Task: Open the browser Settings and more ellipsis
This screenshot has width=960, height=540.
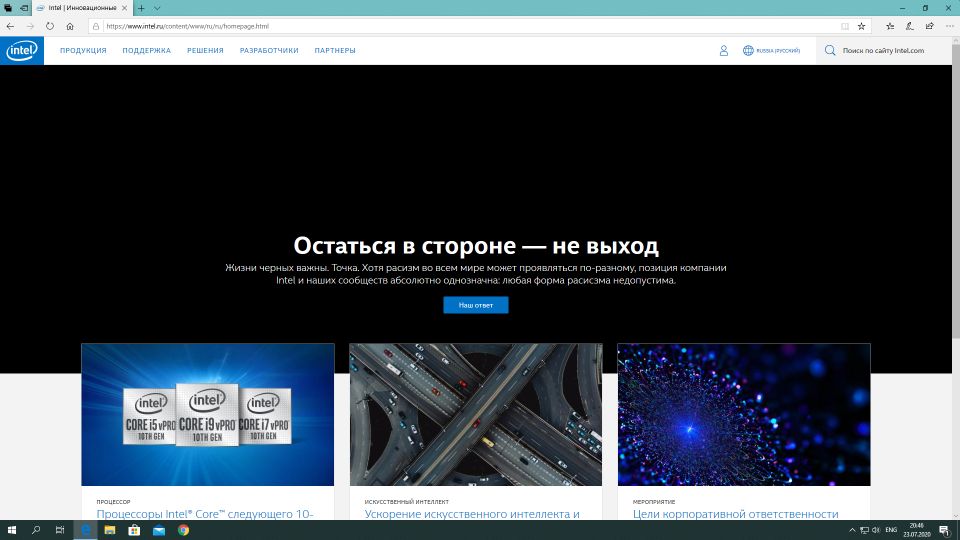Action: coord(950,26)
